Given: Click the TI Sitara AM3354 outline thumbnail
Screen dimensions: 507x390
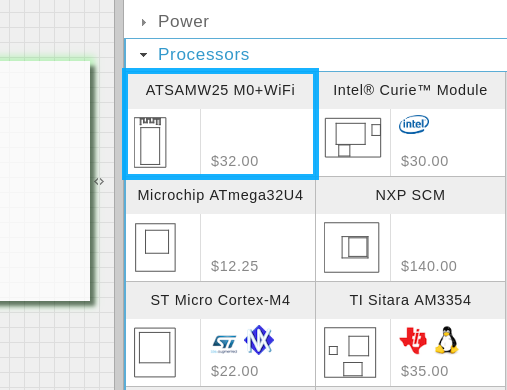Looking at the screenshot, I should coord(350,352).
